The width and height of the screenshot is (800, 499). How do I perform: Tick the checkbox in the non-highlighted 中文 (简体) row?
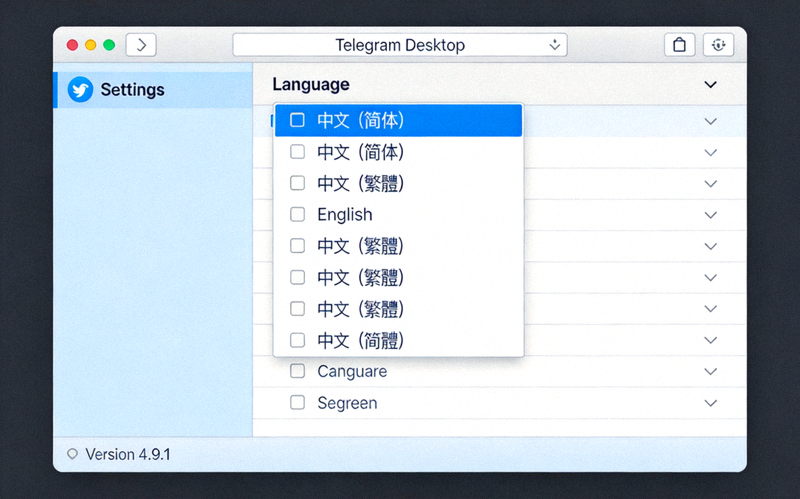(x=297, y=152)
